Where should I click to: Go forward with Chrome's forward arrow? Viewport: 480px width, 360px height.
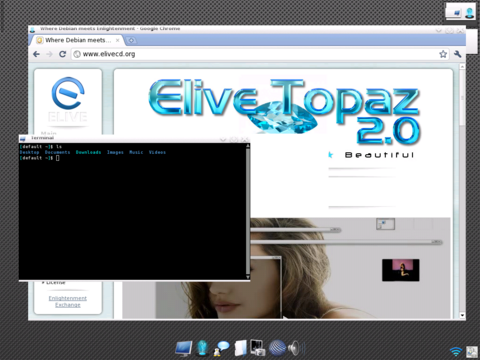point(49,54)
